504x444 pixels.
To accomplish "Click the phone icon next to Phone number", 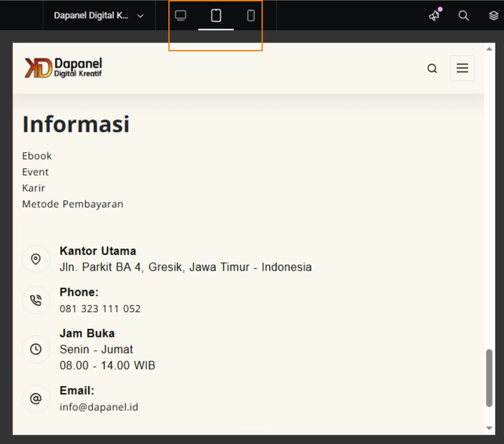I will click(x=36, y=300).
